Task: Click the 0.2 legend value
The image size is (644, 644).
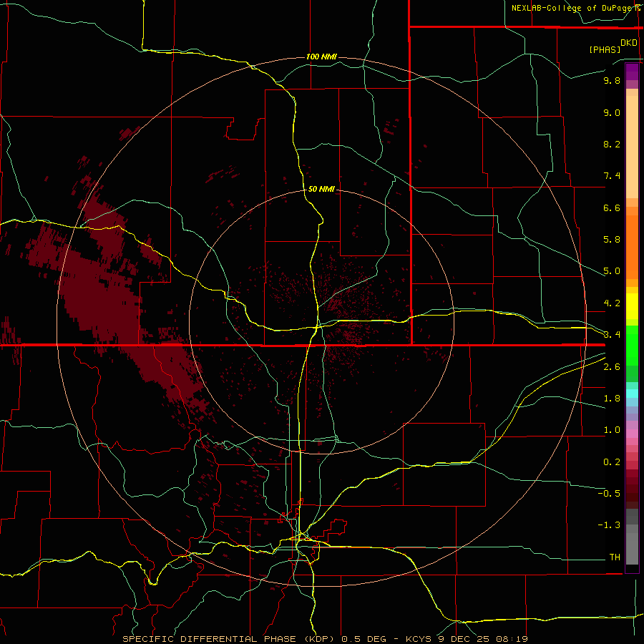Action: click(x=612, y=462)
